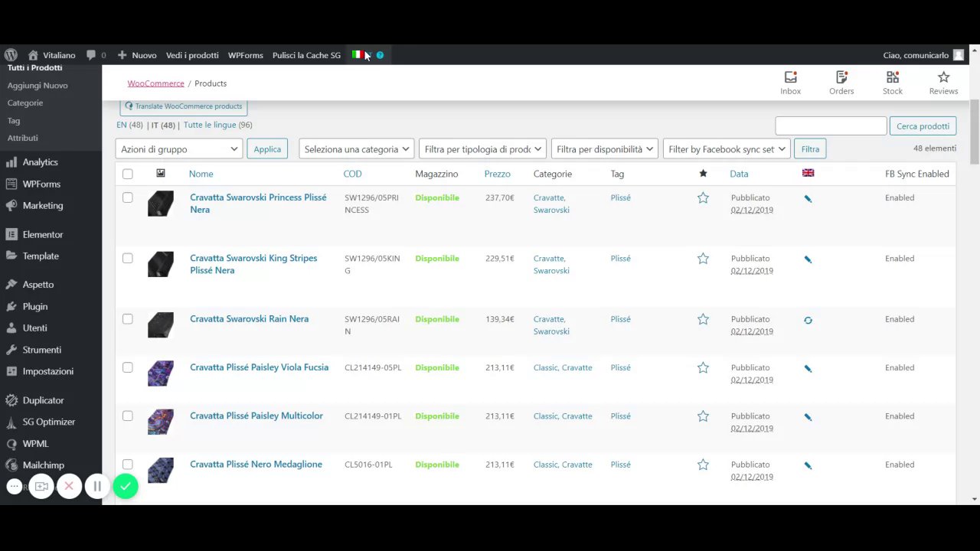Click the Italian flag language switcher

357,55
